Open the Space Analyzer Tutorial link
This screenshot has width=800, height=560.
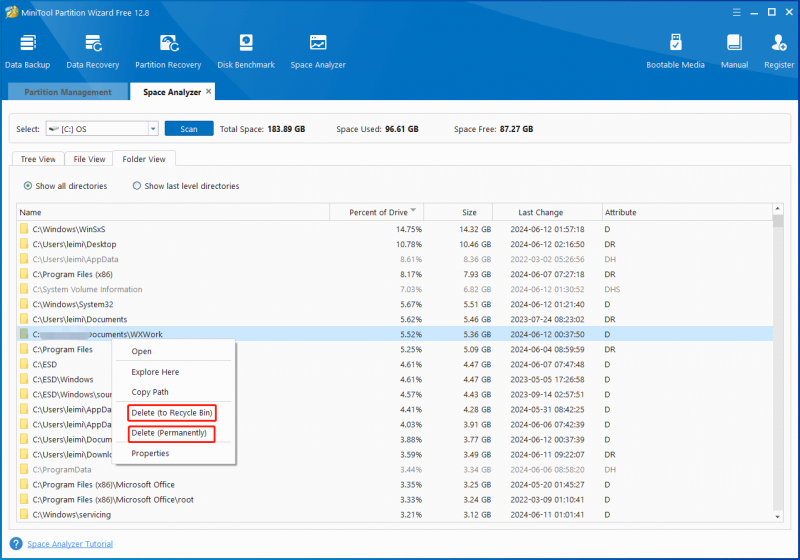70,544
